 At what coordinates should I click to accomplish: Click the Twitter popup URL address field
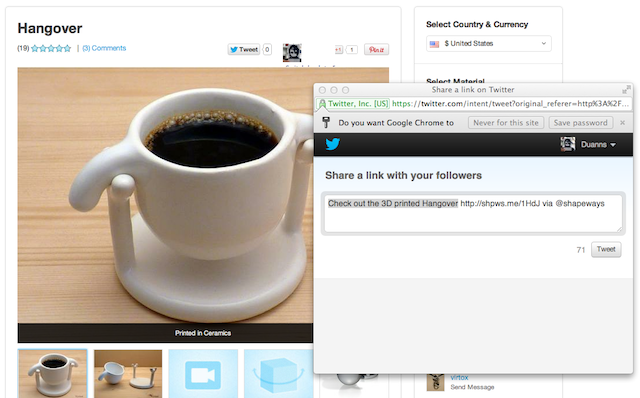[x=510, y=104]
